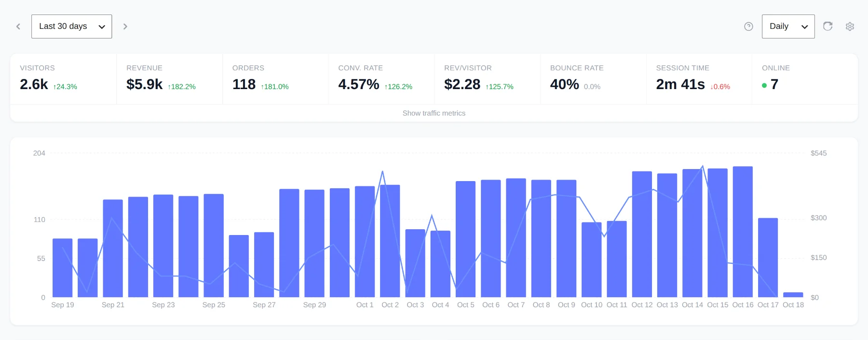Image resolution: width=868 pixels, height=340 pixels.
Task: Click the Oct 17 bar in chart
Action: coord(768,258)
